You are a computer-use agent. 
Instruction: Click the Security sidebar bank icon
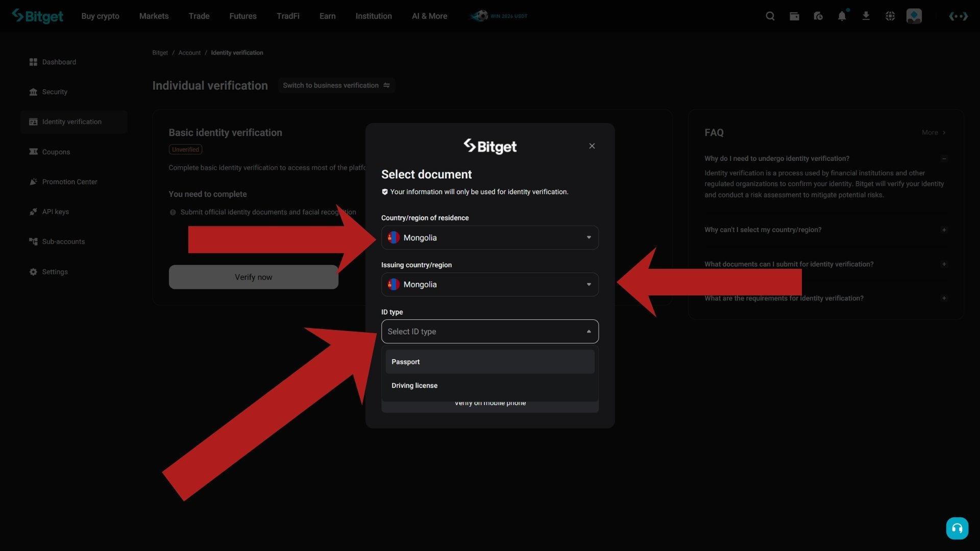pyautogui.click(x=33, y=92)
